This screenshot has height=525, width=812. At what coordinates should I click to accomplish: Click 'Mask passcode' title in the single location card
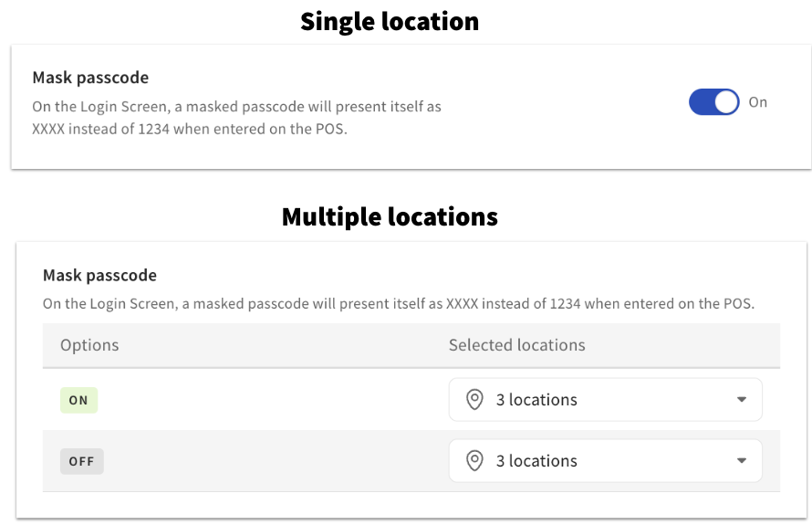pyautogui.click(x=90, y=78)
